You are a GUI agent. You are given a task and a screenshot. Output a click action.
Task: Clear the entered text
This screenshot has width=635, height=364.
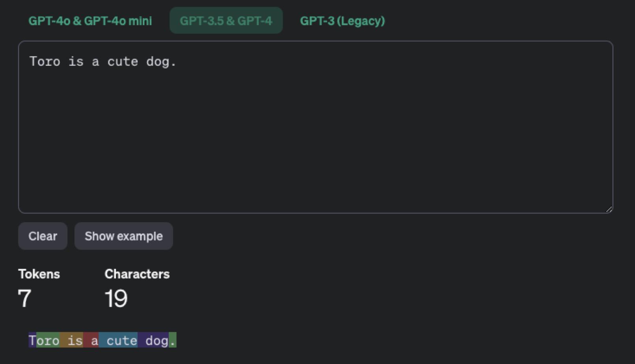click(x=43, y=236)
